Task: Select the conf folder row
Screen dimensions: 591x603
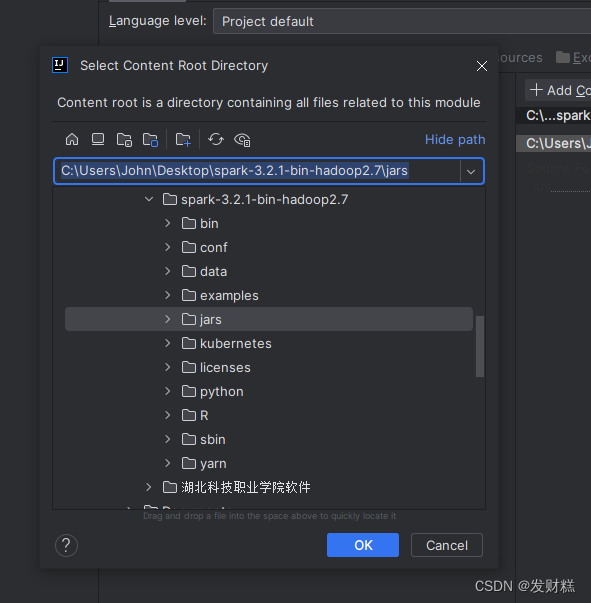Action: pyautogui.click(x=269, y=247)
